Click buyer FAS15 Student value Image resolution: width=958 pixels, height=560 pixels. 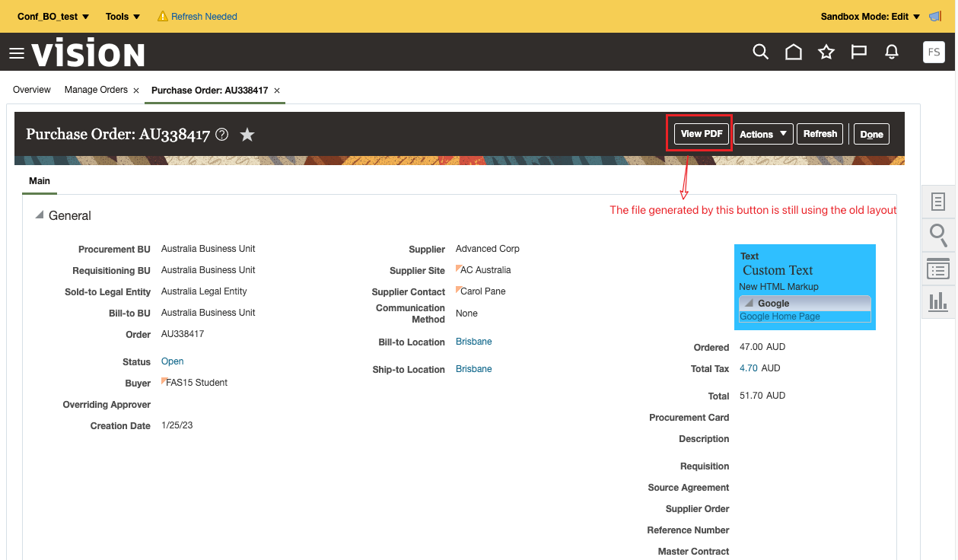pyautogui.click(x=196, y=383)
